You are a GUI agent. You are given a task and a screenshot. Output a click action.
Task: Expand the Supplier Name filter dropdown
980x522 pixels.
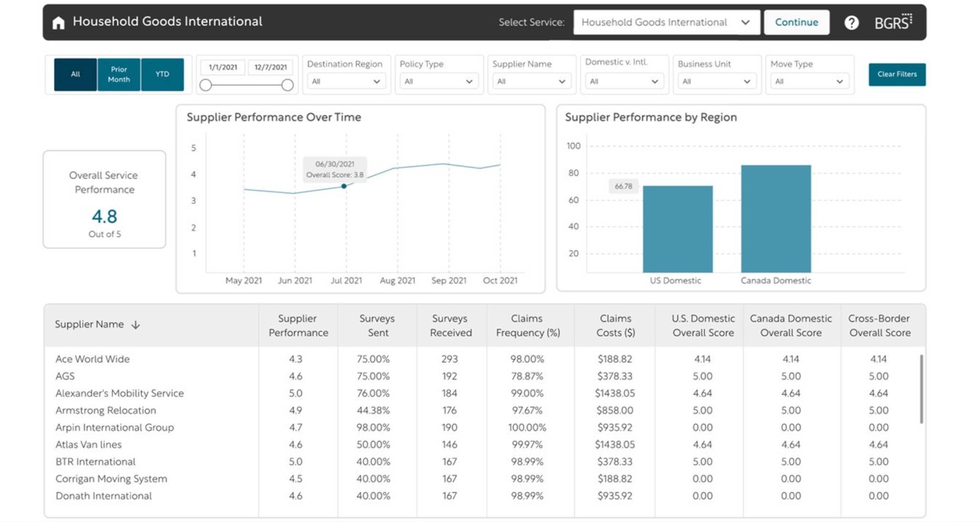click(x=531, y=82)
